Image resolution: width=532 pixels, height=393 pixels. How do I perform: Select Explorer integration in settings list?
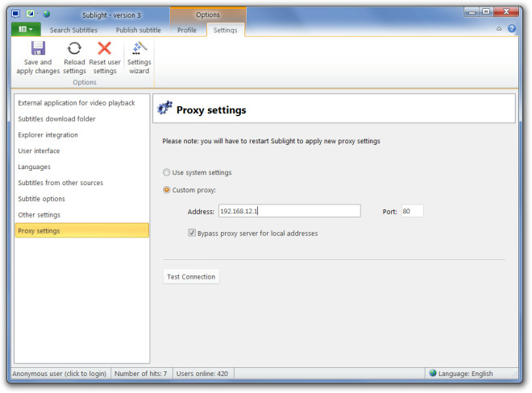pyautogui.click(x=81, y=135)
